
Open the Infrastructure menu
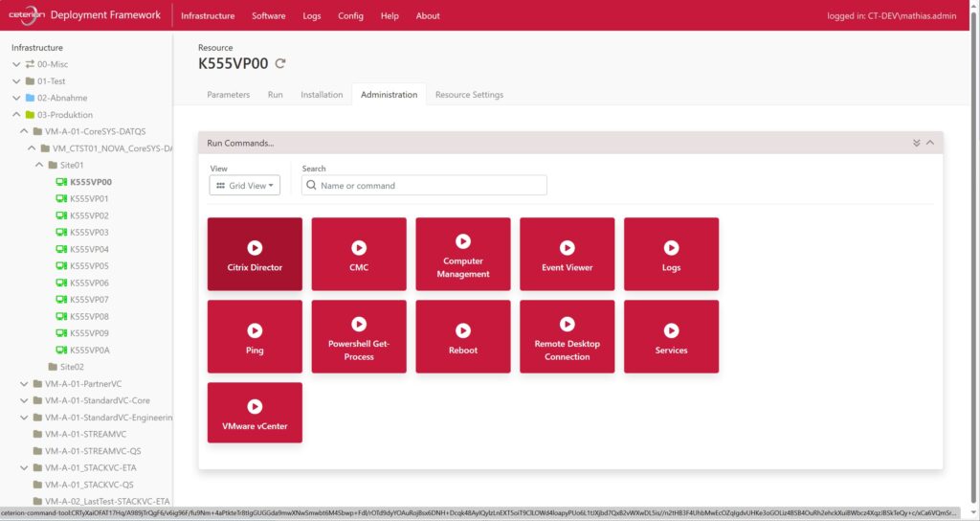pos(208,15)
